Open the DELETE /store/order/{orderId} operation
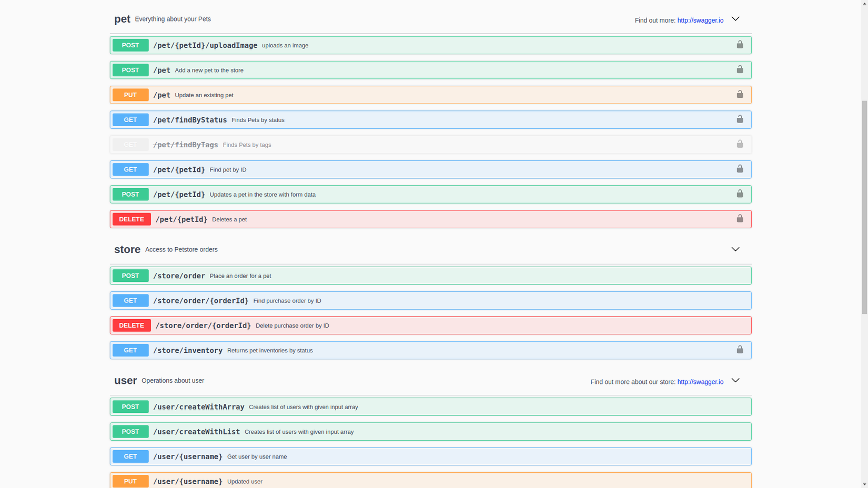This screenshot has height=488, width=868. click(x=203, y=326)
